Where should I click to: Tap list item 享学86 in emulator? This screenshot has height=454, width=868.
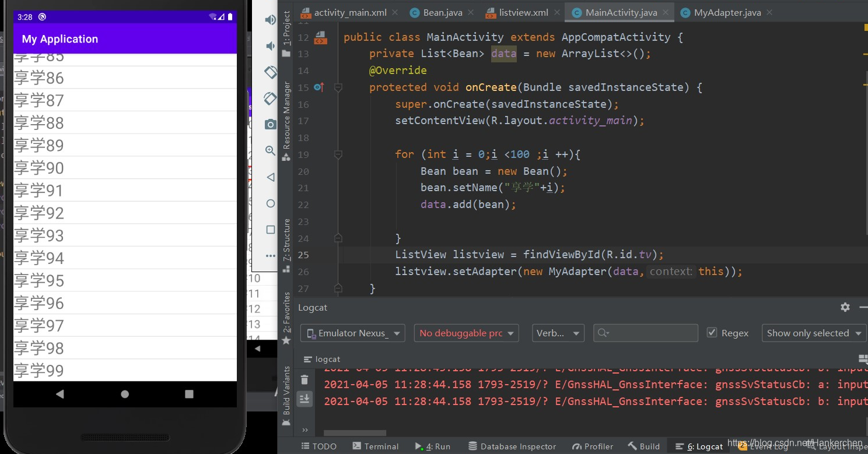click(x=125, y=78)
